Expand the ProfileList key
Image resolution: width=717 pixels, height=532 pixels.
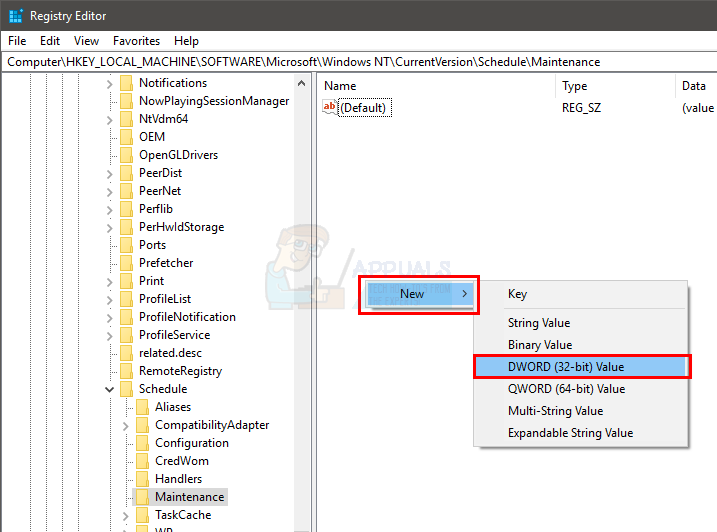[x=110, y=300]
